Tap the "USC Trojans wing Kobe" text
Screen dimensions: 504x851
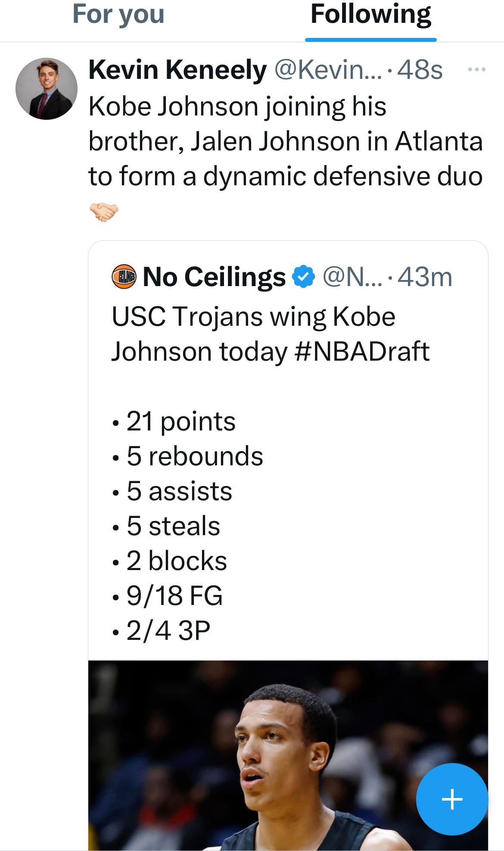tap(253, 317)
